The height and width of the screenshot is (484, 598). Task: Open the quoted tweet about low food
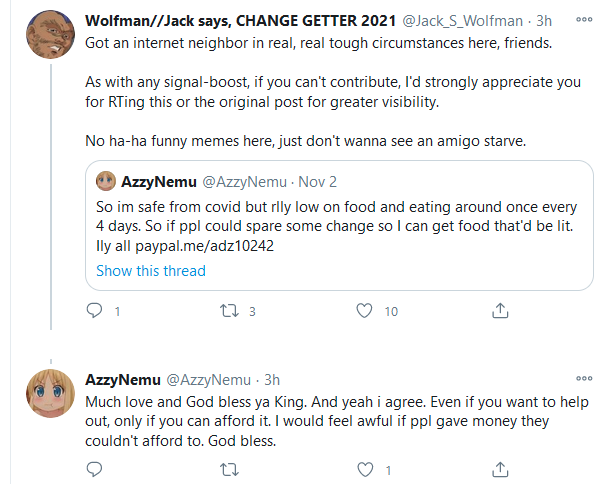point(339,225)
